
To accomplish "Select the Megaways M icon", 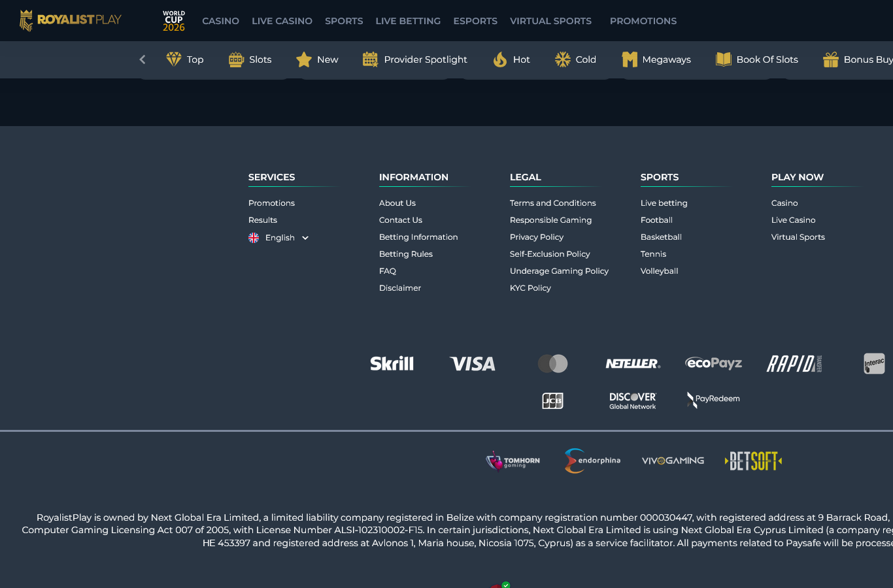I will coord(630,59).
